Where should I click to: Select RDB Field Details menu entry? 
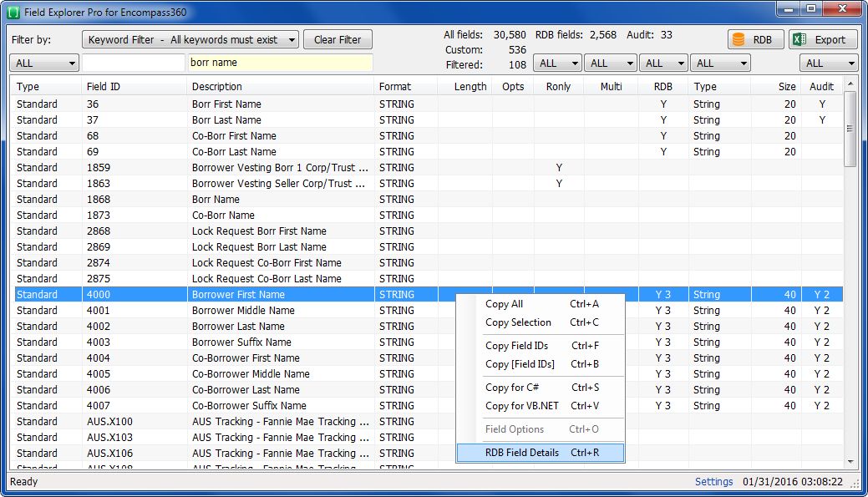(x=541, y=452)
